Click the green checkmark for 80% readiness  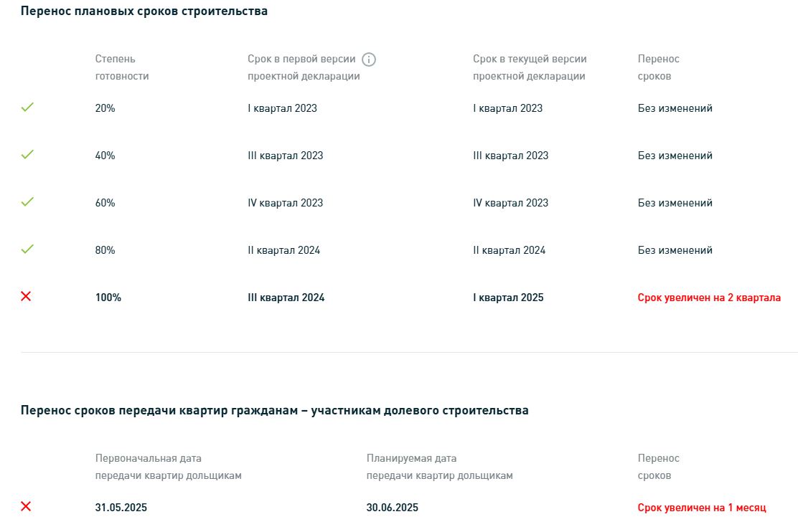pos(27,249)
